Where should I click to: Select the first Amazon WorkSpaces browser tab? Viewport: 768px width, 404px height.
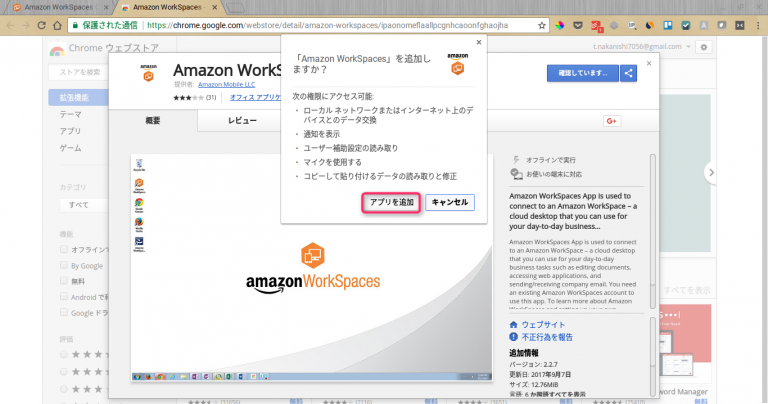point(58,7)
